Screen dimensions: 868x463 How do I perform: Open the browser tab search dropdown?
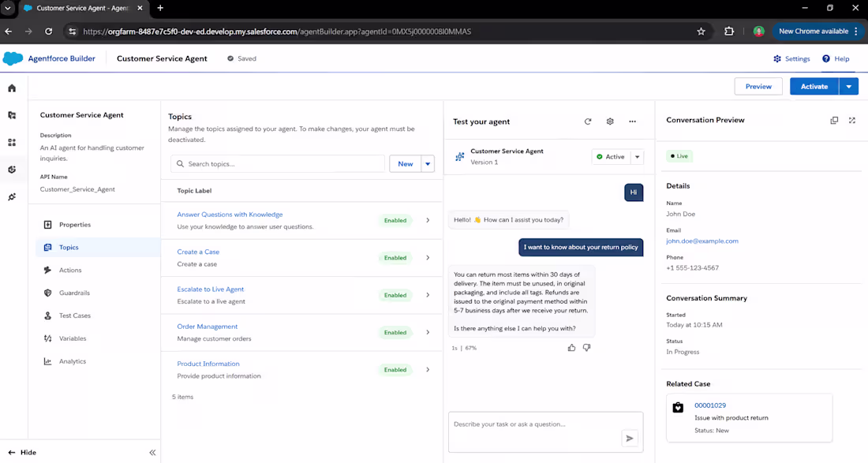click(x=8, y=9)
